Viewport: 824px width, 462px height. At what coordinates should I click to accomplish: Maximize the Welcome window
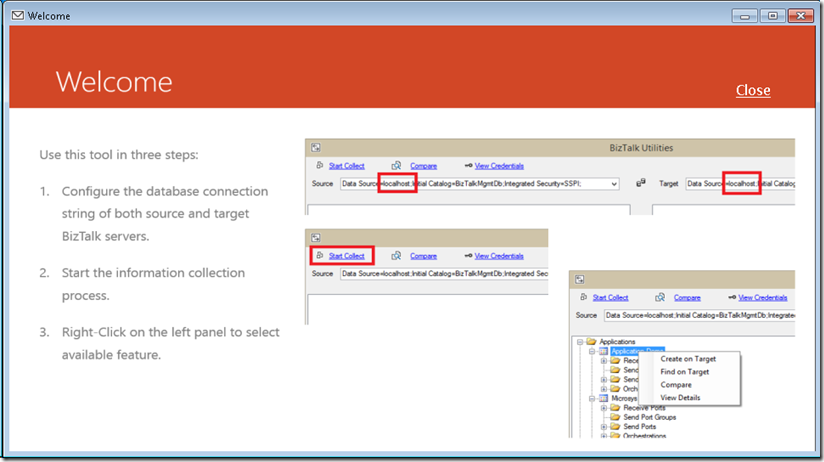[772, 16]
